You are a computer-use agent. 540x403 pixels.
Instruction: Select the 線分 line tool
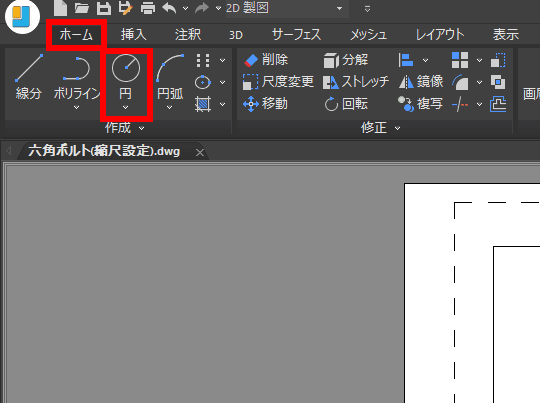pos(29,78)
